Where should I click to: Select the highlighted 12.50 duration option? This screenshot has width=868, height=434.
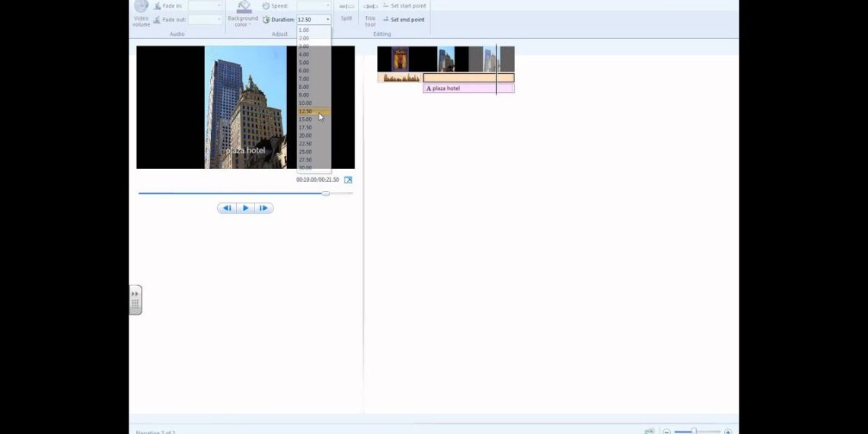click(314, 111)
